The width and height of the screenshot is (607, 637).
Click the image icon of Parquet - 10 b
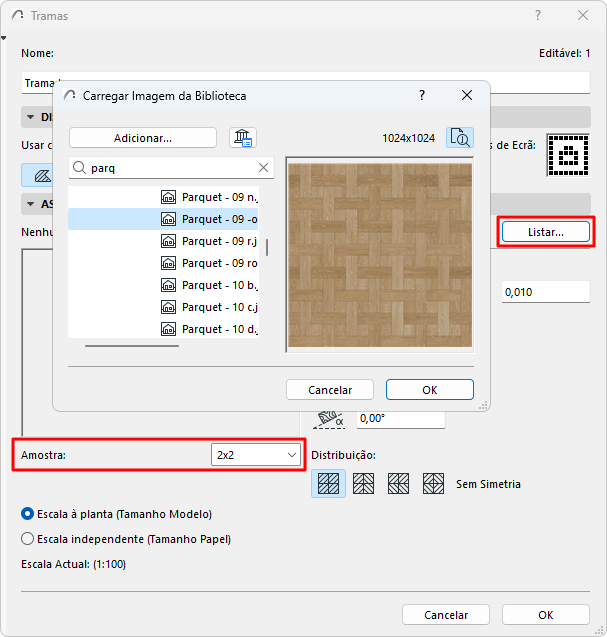[x=168, y=285]
